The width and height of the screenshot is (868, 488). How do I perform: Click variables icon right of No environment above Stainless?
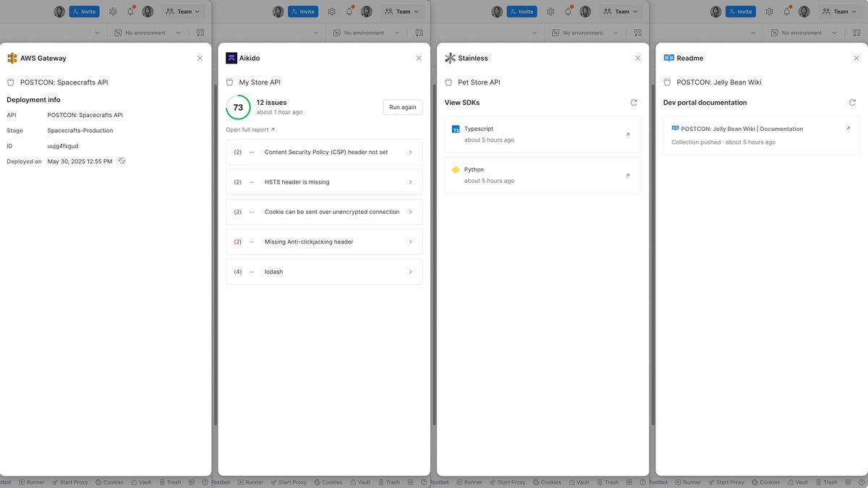pos(638,33)
